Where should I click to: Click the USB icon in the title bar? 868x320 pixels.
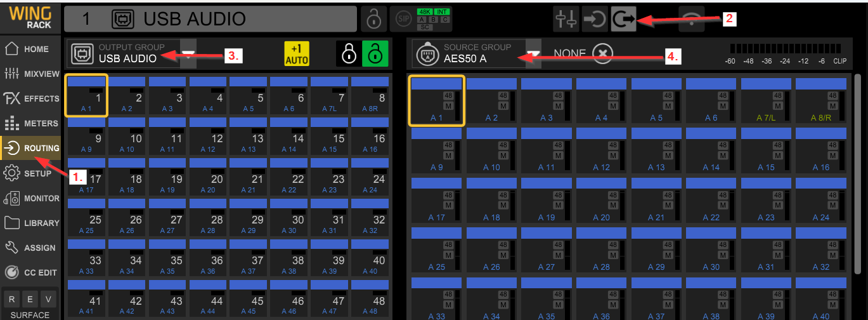pos(122,19)
